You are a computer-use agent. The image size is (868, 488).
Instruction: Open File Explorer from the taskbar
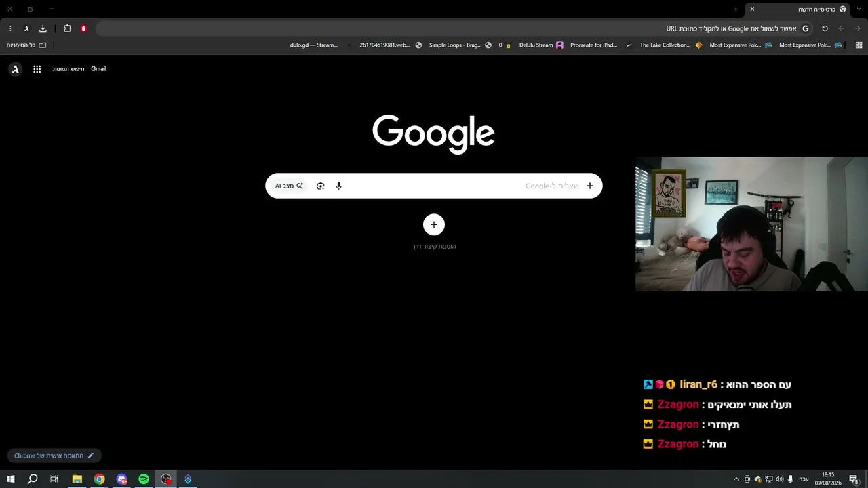pyautogui.click(x=77, y=479)
